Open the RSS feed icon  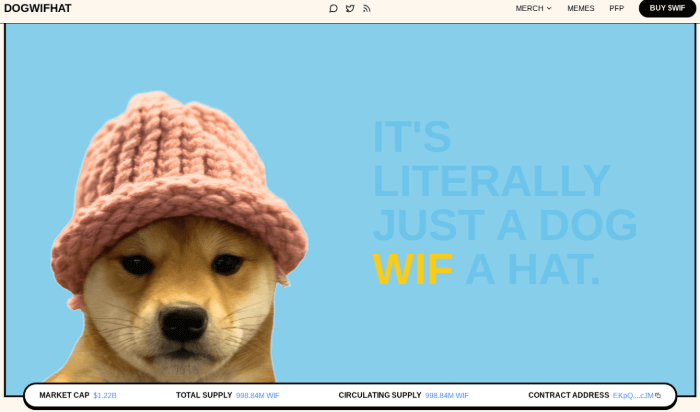tap(367, 8)
